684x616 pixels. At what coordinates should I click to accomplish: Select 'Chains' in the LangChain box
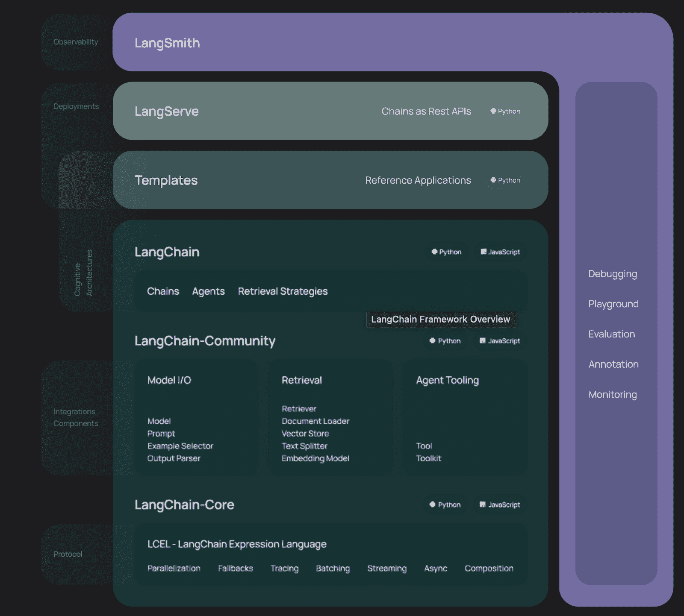[x=163, y=291]
